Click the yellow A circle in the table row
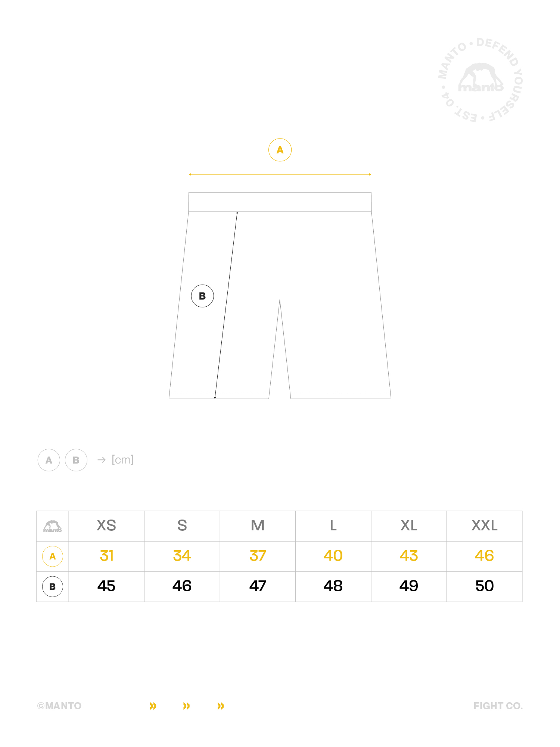Viewport: 560px width, 747px height. click(x=53, y=556)
